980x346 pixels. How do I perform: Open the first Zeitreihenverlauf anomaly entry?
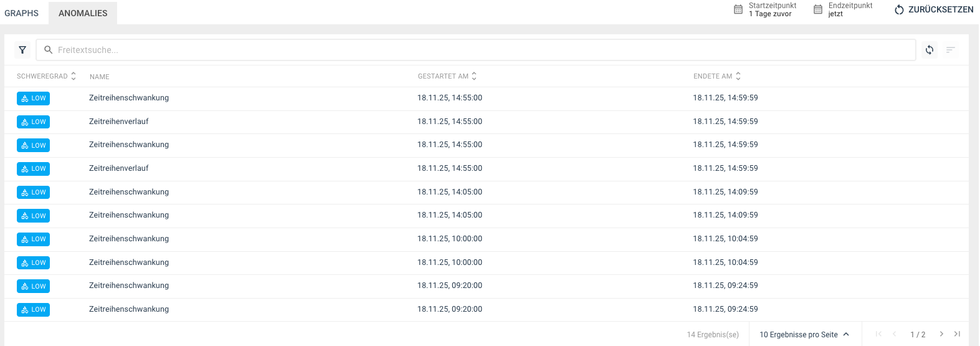point(119,122)
